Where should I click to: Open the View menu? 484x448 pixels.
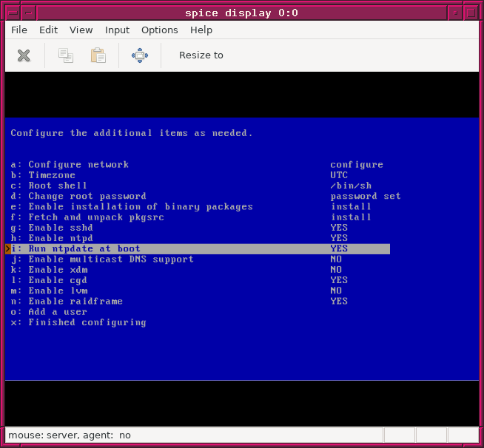(x=81, y=30)
